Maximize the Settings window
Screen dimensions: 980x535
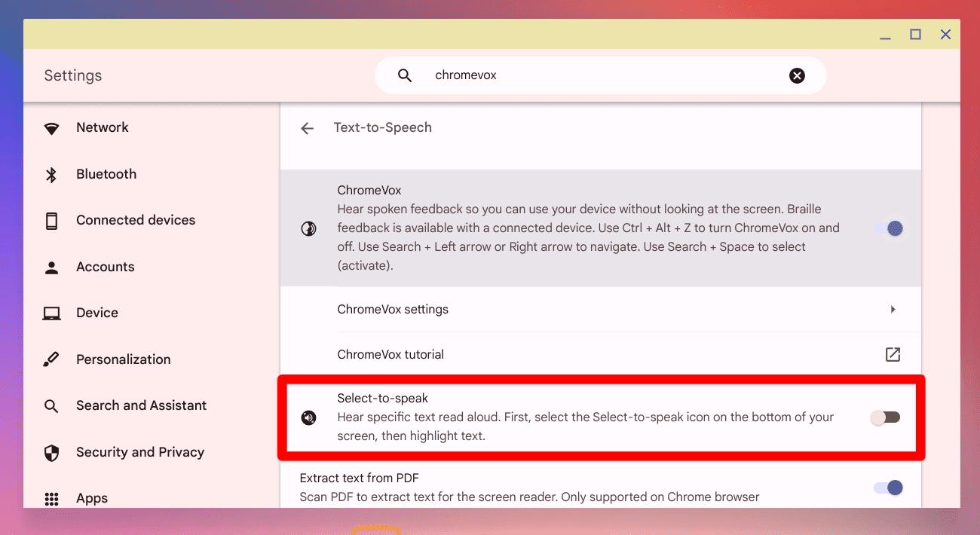915,35
